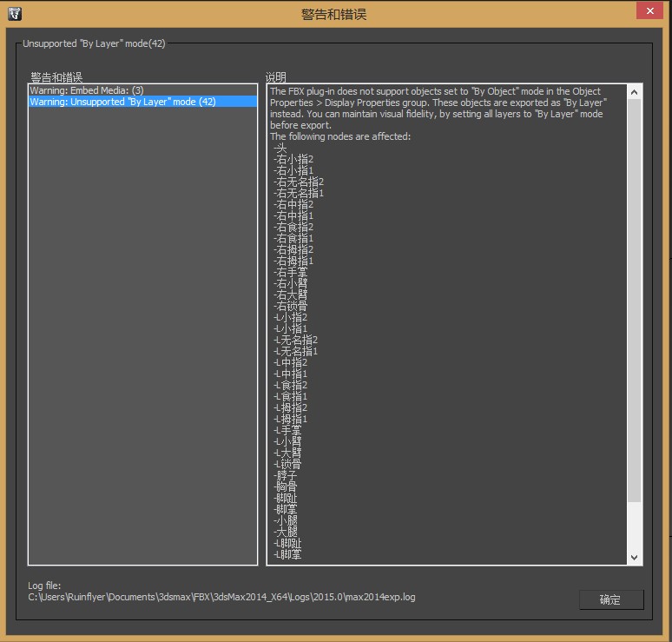Click the Unsupported "By Layer" mode(42) group title

94,43
